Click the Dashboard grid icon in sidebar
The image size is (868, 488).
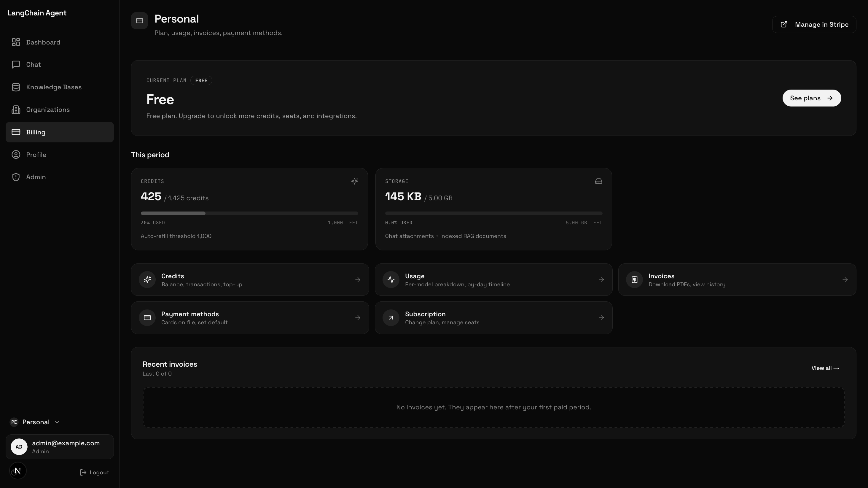click(16, 42)
